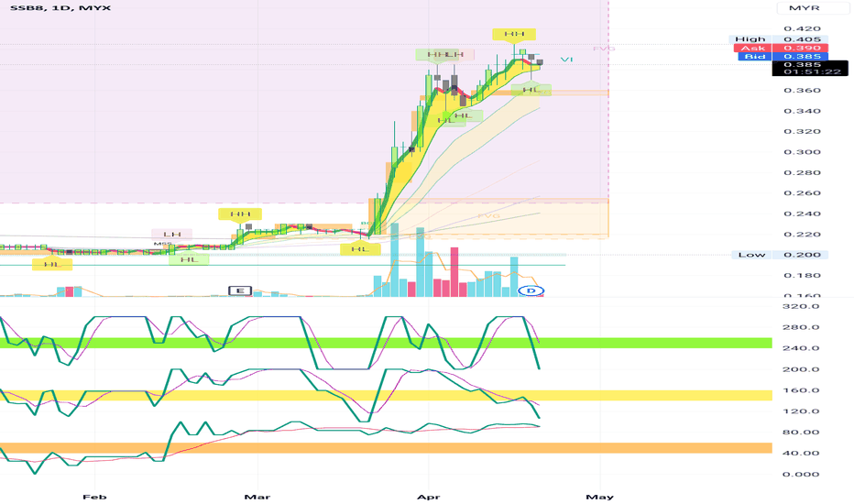Screen dimensions: 854x504
Task: Click the 0.180 price axis value
Action: [802, 275]
